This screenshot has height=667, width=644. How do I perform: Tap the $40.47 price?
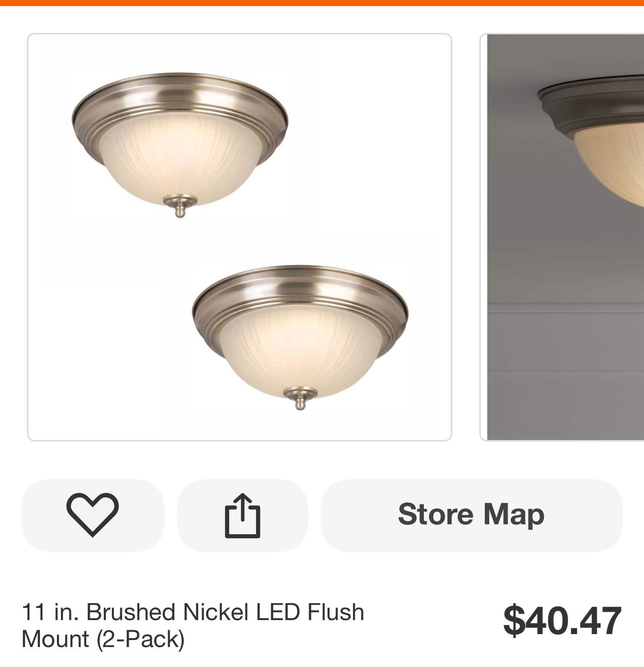click(x=562, y=621)
